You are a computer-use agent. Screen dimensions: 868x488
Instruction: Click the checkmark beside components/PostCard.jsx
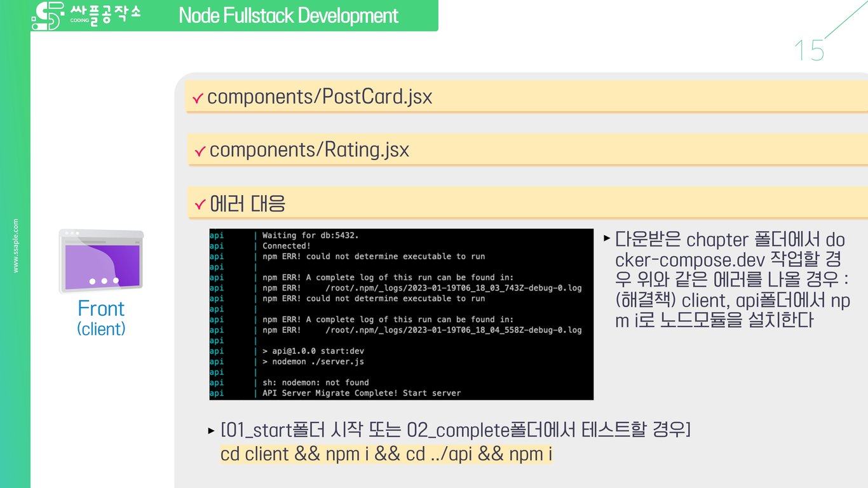(198, 98)
